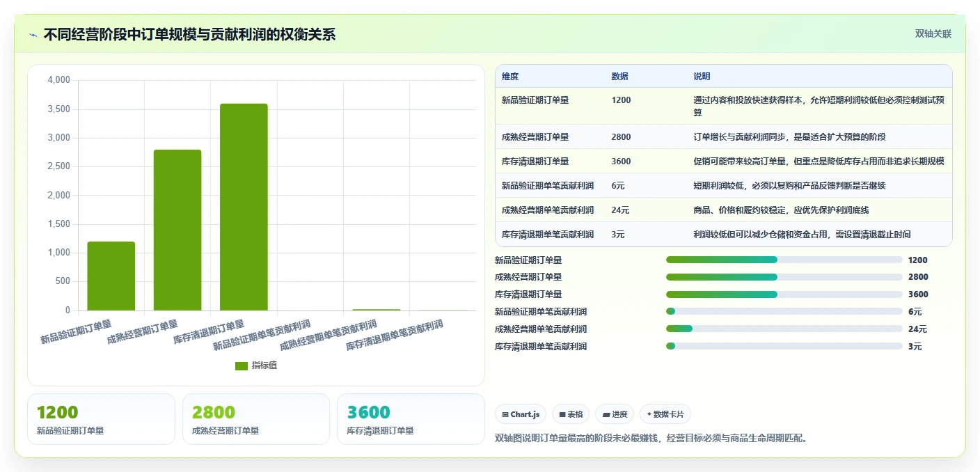The image size is (980, 472).
Task: Click the value 1200 in the table
Action: 622,100
